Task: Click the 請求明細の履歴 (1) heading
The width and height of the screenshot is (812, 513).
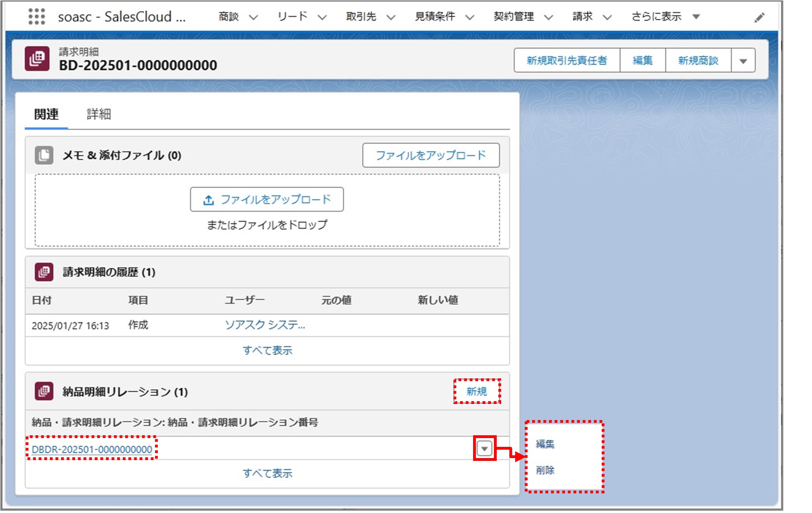Action: pyautogui.click(x=109, y=272)
